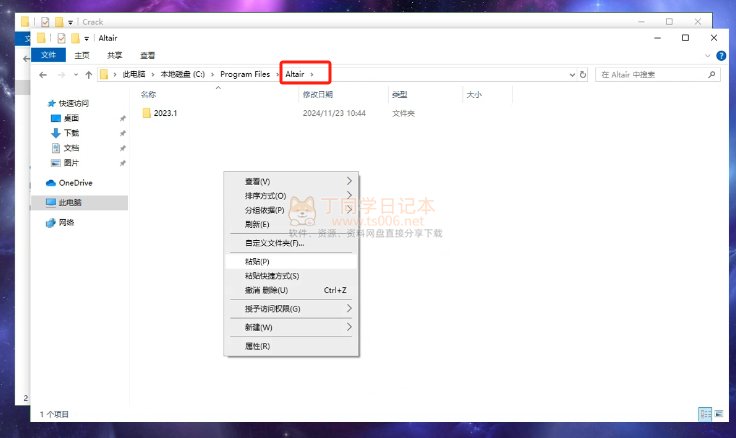The height and width of the screenshot is (438, 736).
Task: Choose 粘贴快捷方式(S) from context menu
Action: point(291,276)
